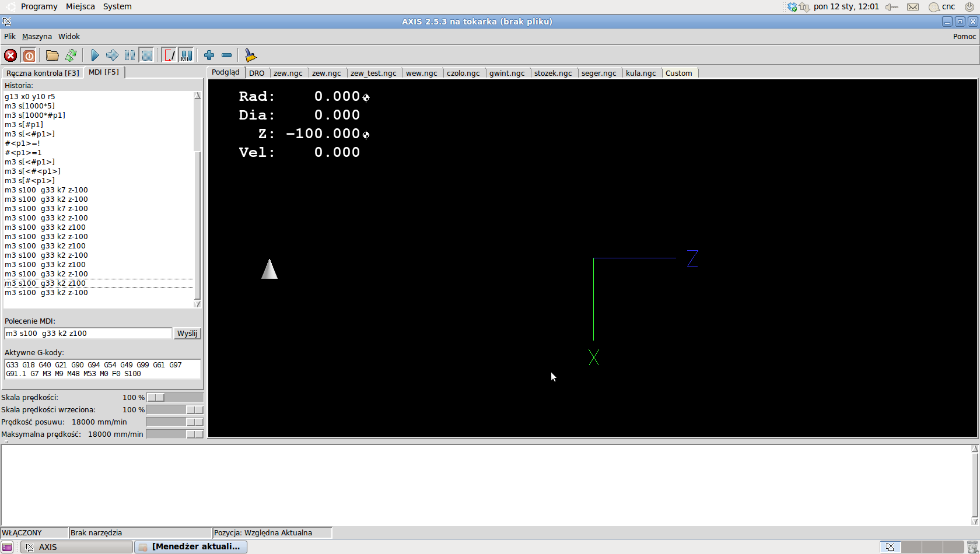This screenshot has height=554, width=980.
Task: Open the Miejsca system menu
Action: pos(80,6)
